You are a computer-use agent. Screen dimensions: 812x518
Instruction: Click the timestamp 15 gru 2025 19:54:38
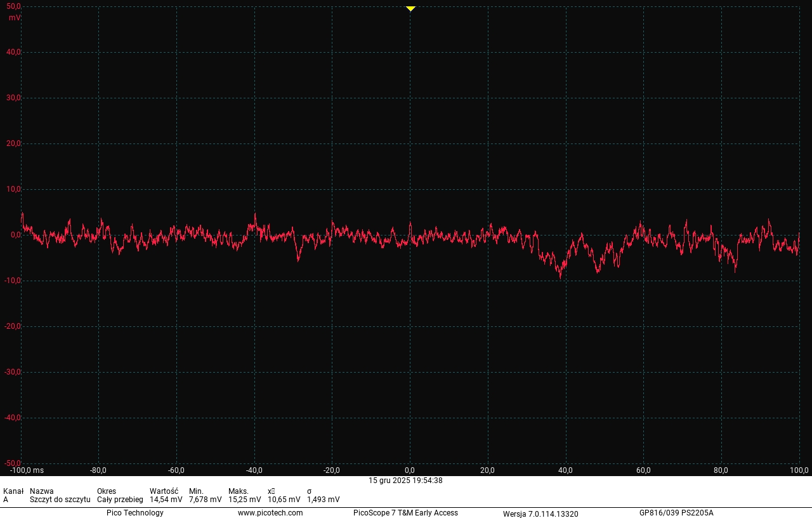click(405, 481)
